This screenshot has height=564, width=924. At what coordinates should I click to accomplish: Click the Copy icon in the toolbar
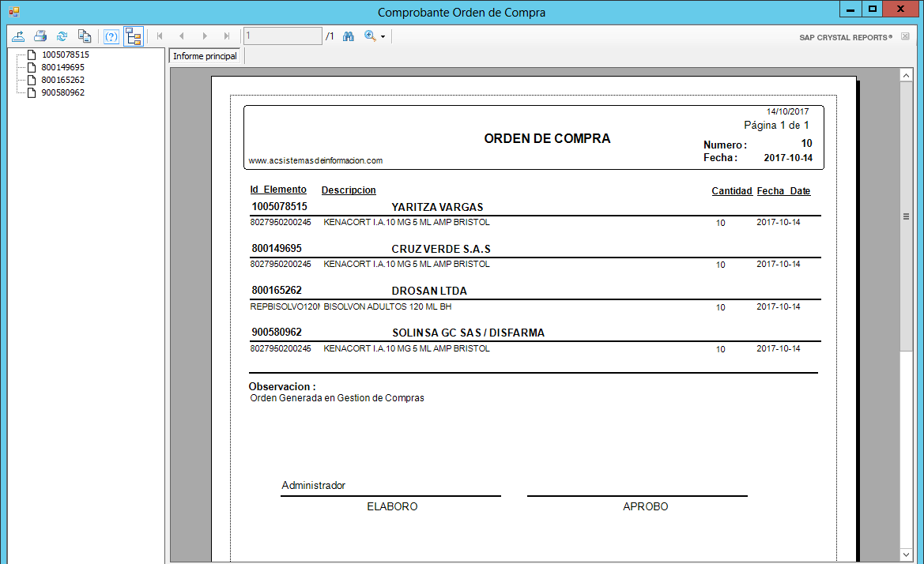click(84, 36)
